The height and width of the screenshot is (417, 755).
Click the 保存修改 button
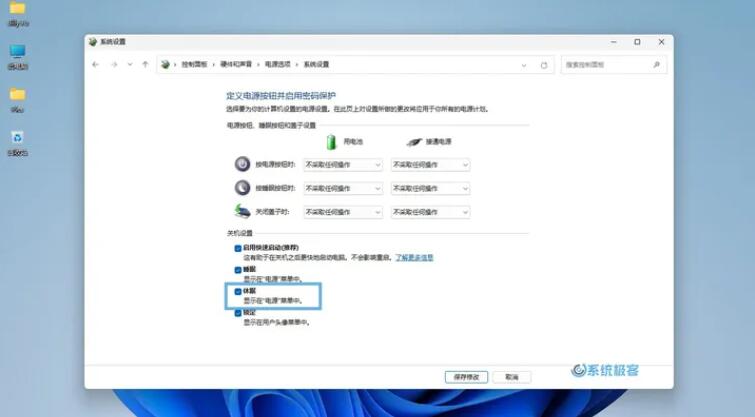coord(466,377)
